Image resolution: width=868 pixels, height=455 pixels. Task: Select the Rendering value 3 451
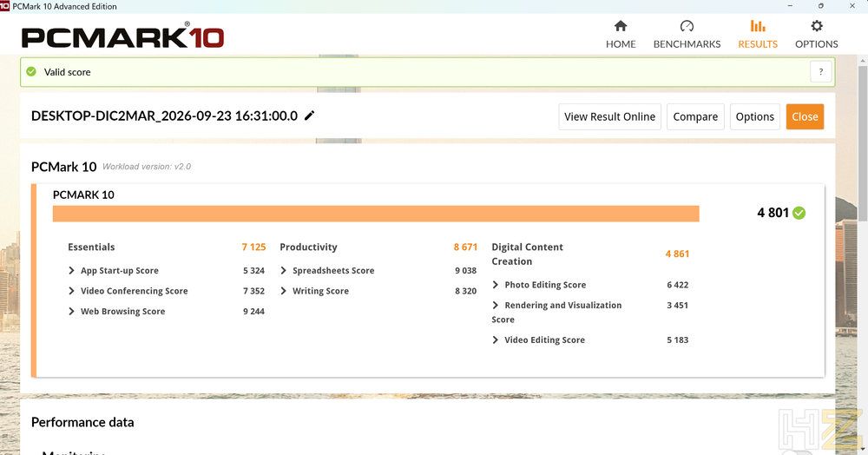(678, 306)
